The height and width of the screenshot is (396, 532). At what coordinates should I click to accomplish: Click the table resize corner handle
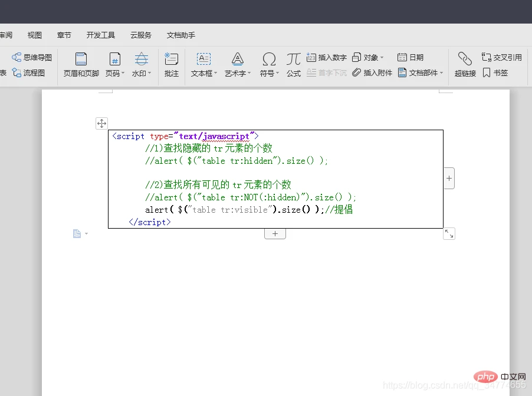click(x=449, y=233)
